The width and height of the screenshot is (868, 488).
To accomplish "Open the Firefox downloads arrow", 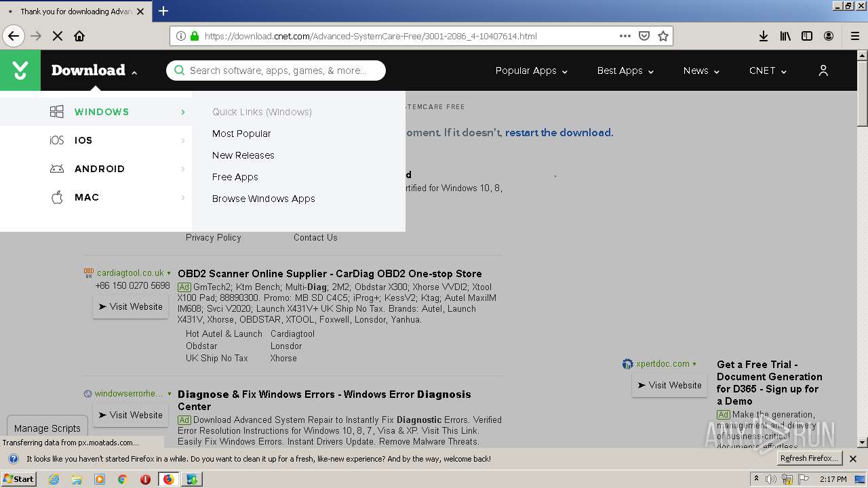I will tap(764, 36).
